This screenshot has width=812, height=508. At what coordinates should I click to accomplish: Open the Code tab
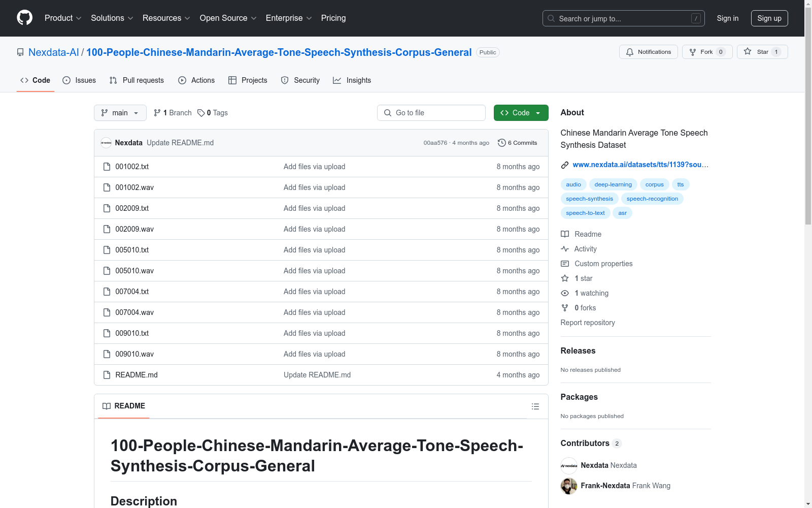click(35, 80)
